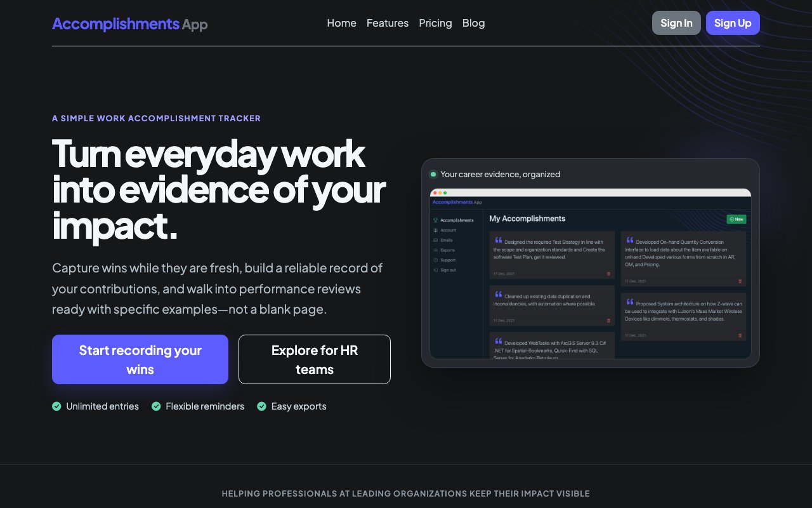The width and height of the screenshot is (812, 508).
Task: Click the Sign out icon in preview sidebar
Action: click(x=435, y=270)
